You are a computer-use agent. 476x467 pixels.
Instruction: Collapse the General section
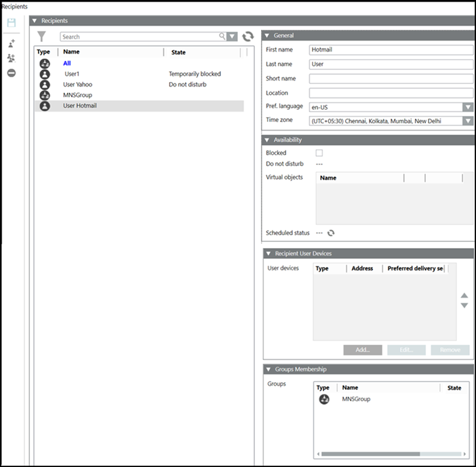267,35
